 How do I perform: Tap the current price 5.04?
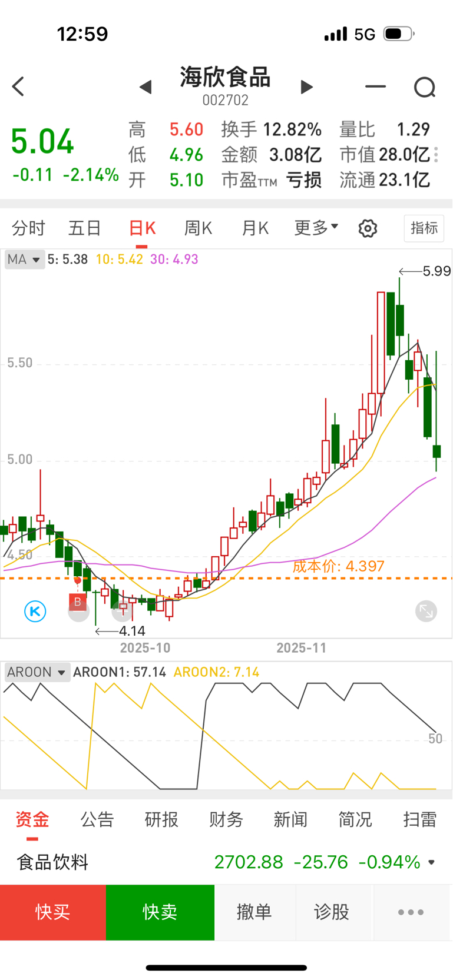click(x=42, y=142)
